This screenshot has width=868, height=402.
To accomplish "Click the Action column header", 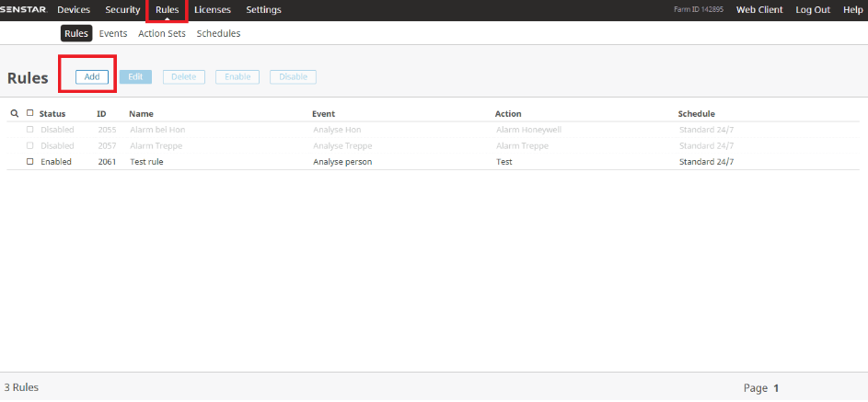I will tap(508, 114).
